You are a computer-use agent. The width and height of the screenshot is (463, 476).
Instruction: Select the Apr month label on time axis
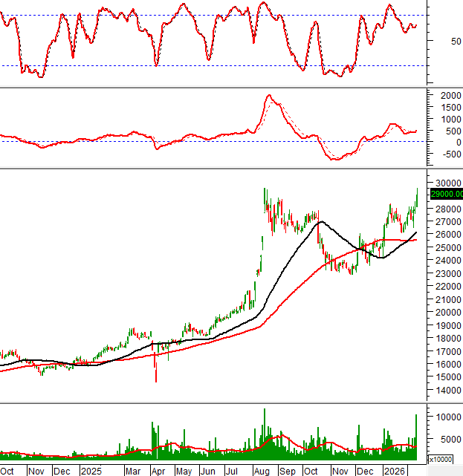(x=158, y=471)
